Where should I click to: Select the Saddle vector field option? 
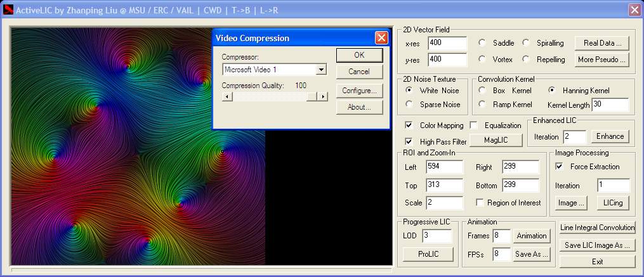(x=482, y=43)
